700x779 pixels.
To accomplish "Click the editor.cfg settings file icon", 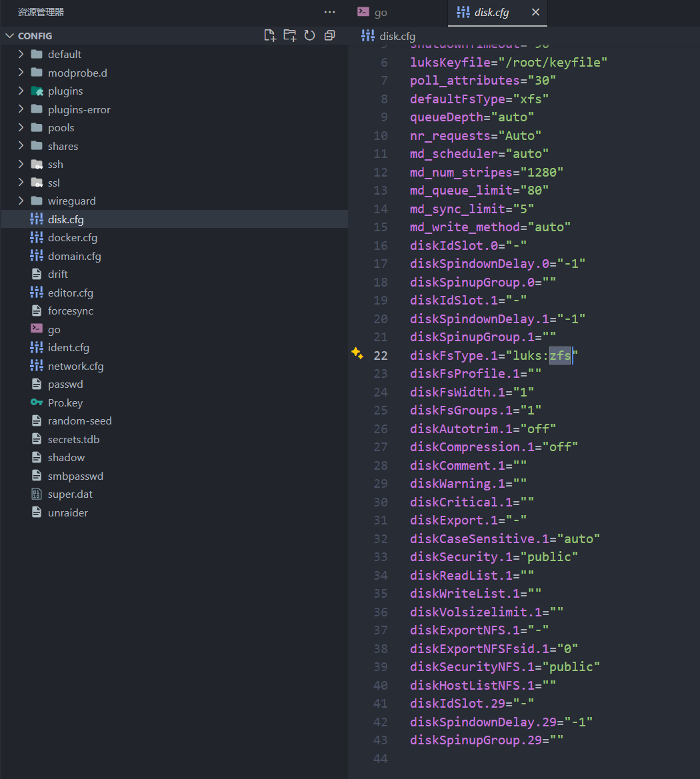I will point(36,293).
